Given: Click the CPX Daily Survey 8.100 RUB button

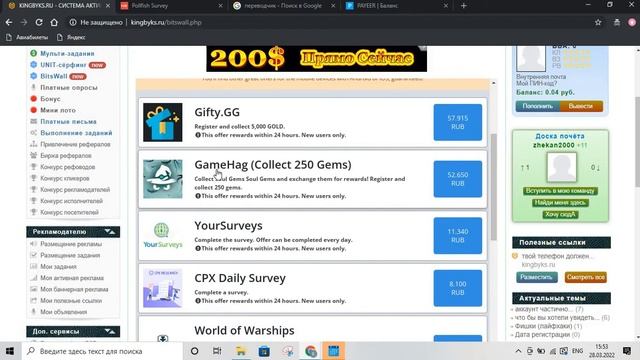Looking at the screenshot, I should [x=458, y=288].
